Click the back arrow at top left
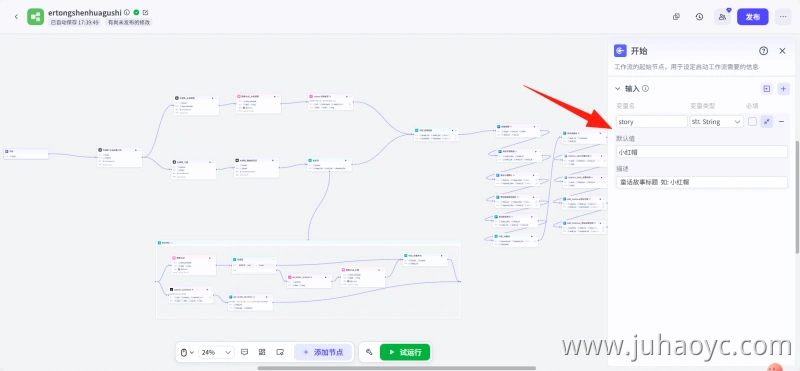This screenshot has width=800, height=371. click(x=16, y=17)
